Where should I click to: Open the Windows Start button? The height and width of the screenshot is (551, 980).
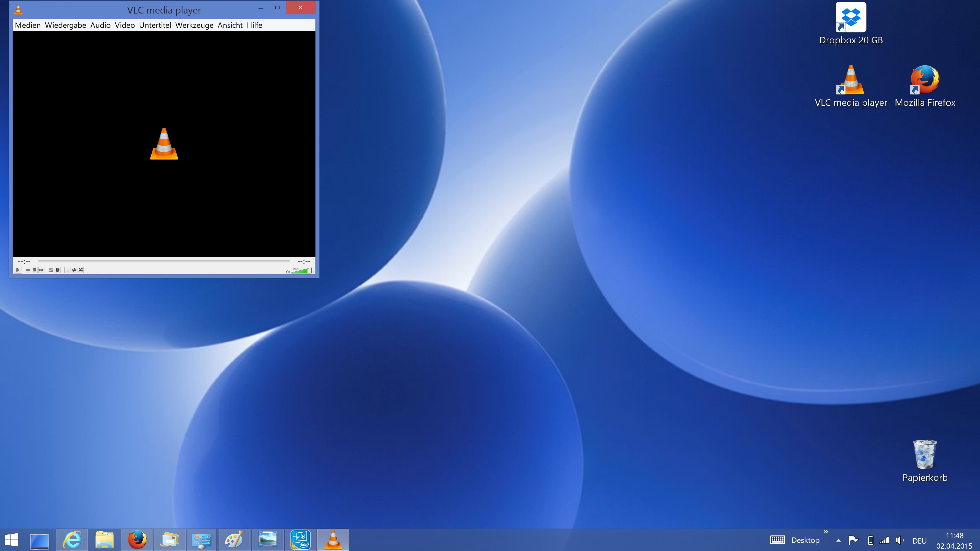[x=11, y=540]
